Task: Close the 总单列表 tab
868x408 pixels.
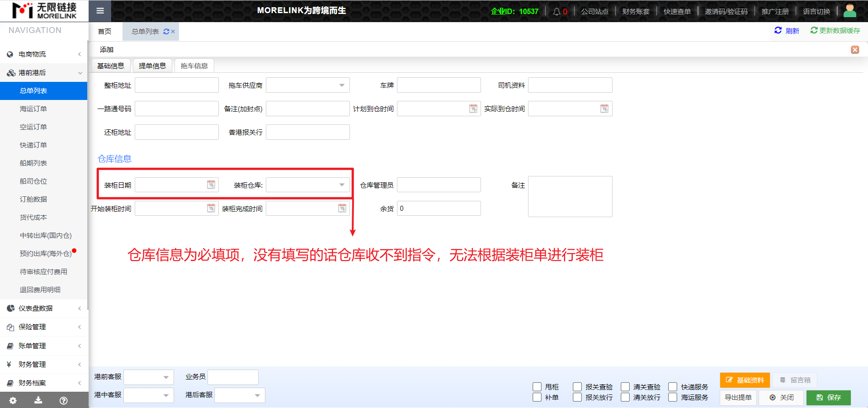Action: [173, 32]
